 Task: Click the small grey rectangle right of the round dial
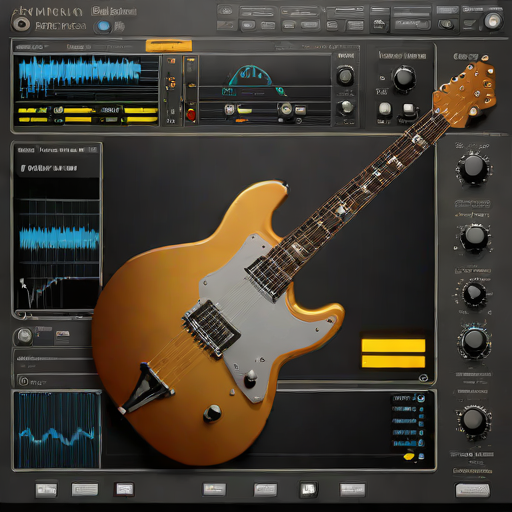300,110
